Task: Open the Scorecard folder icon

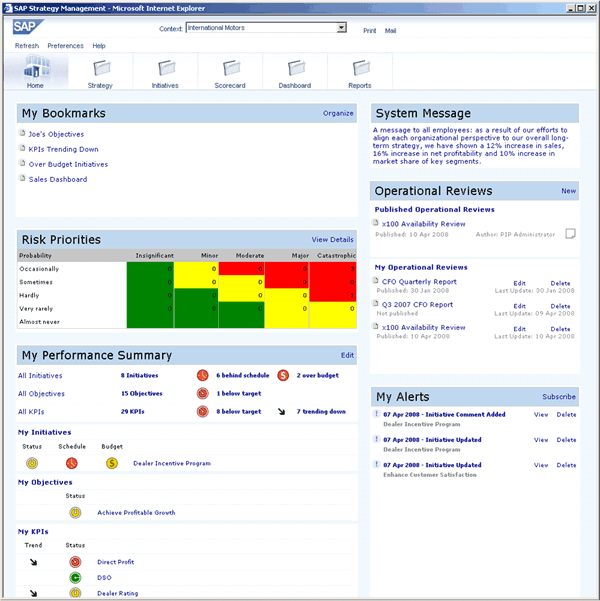Action: (x=231, y=68)
